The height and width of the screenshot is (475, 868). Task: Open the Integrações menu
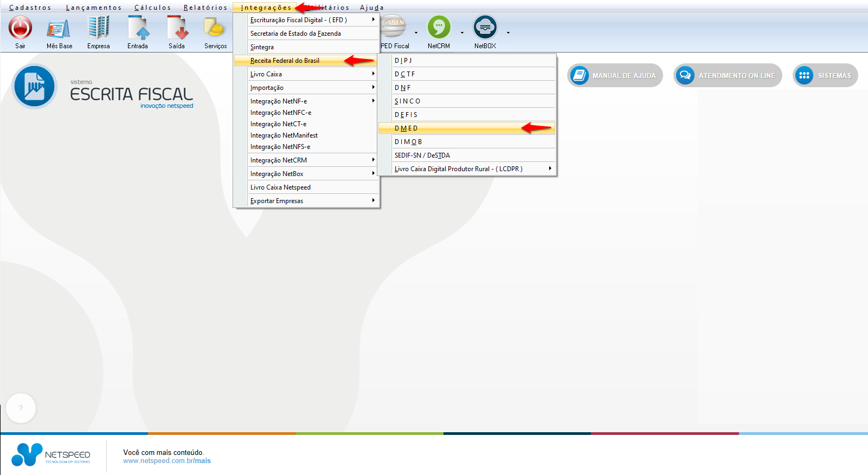pos(266,8)
